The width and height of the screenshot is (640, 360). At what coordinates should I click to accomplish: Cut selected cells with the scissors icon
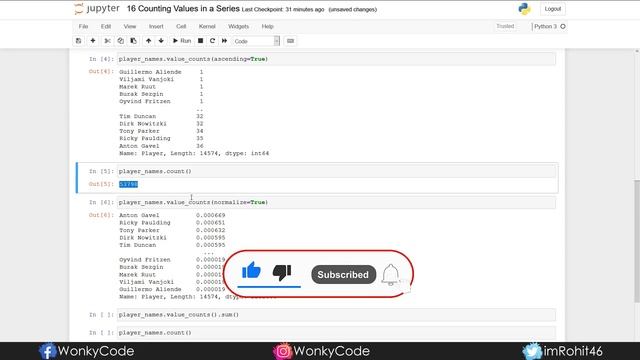tap(107, 41)
